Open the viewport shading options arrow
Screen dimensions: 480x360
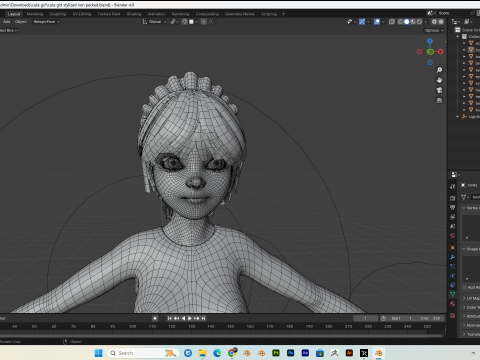point(426,22)
